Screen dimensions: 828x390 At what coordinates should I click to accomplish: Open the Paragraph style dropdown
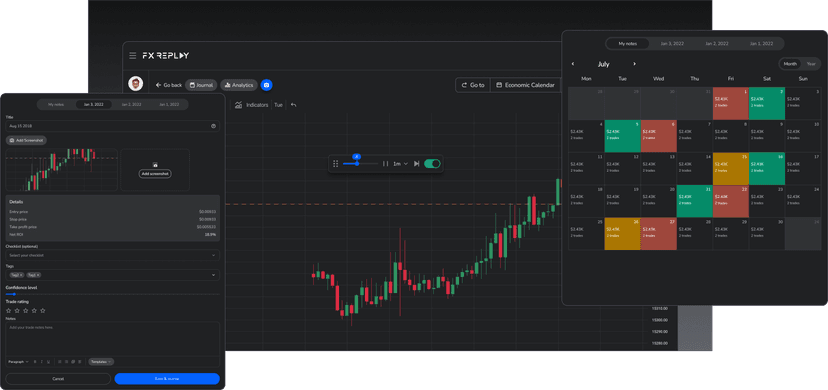point(17,362)
